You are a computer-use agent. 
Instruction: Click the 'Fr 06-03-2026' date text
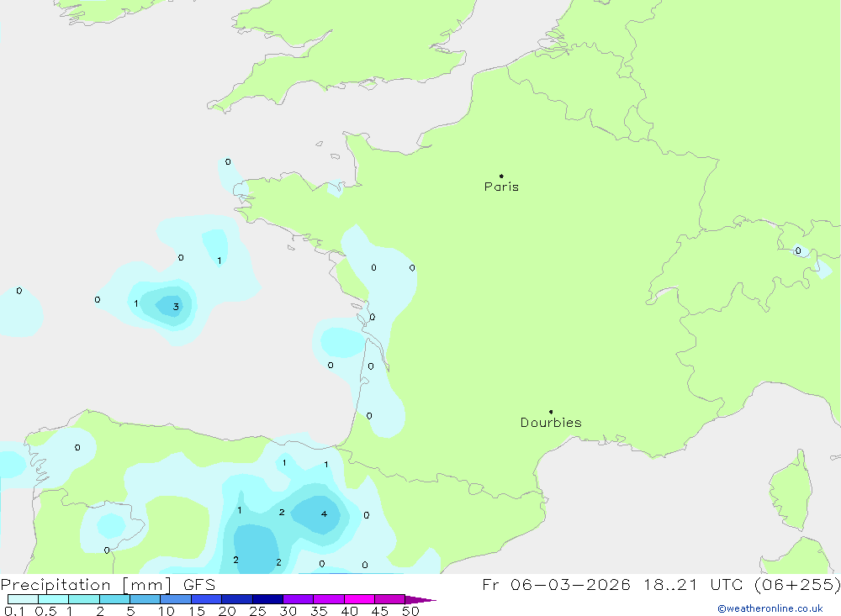click(x=556, y=585)
